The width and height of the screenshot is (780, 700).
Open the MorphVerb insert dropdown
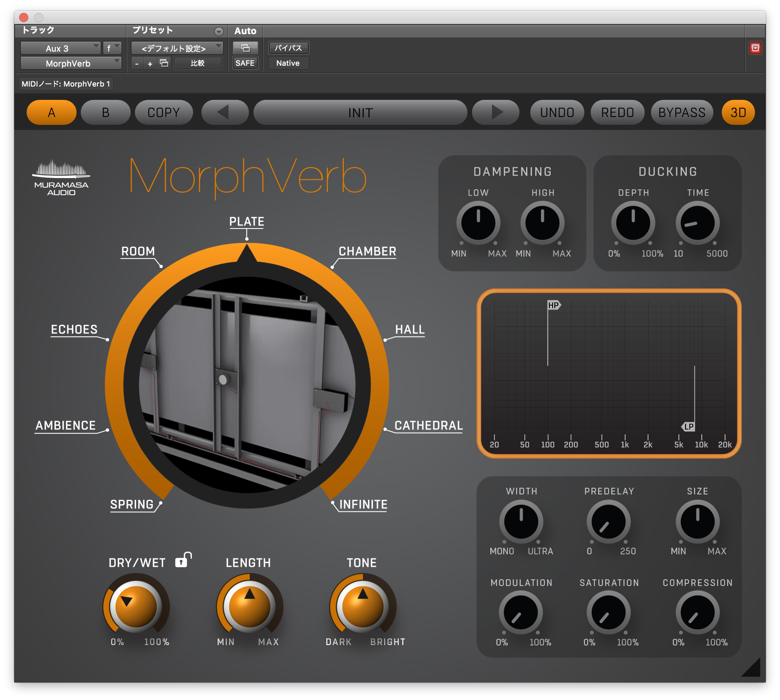(71, 63)
